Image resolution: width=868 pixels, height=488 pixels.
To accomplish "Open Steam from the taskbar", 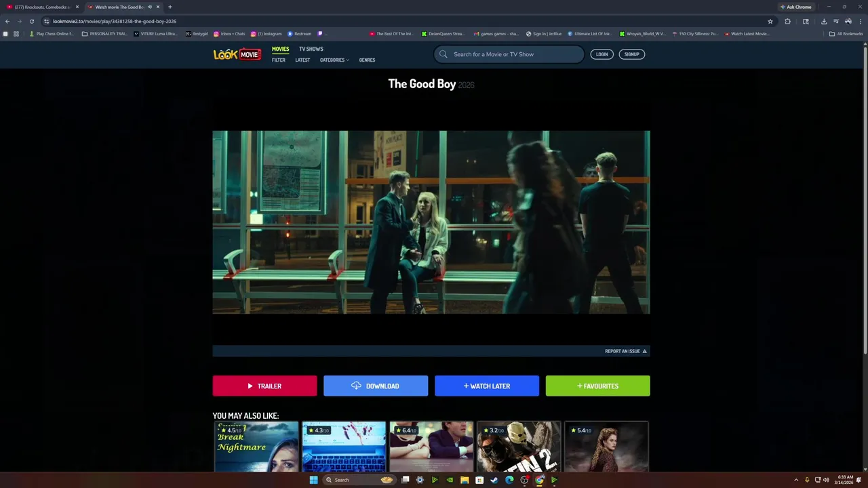I will 494,480.
